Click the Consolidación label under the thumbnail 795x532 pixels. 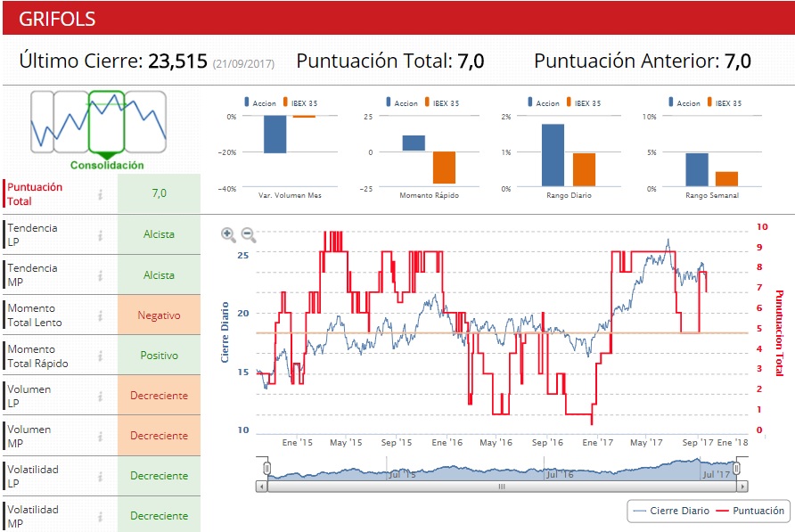point(107,166)
